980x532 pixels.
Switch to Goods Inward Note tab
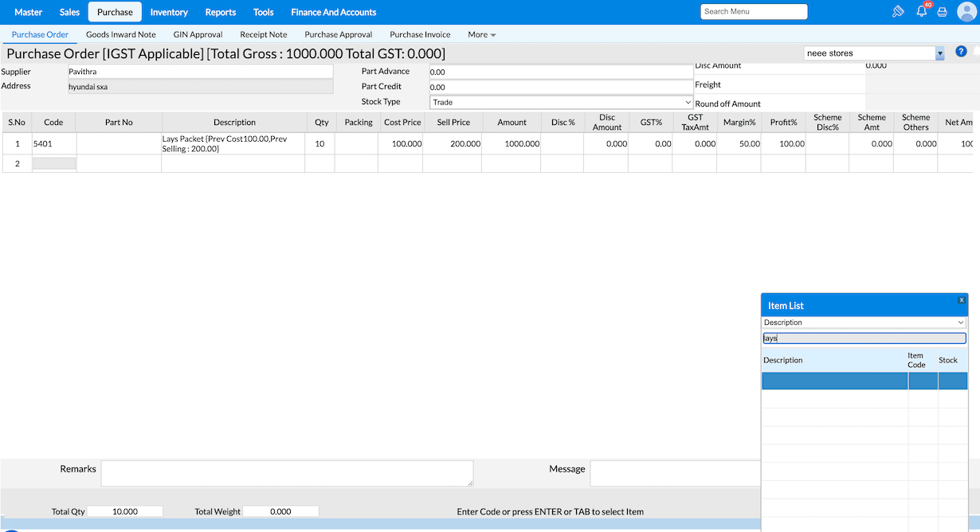tap(121, 35)
